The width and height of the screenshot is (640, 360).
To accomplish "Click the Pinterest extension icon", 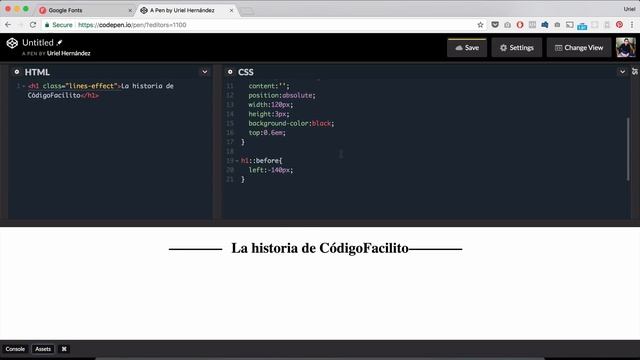I will (x=619, y=25).
